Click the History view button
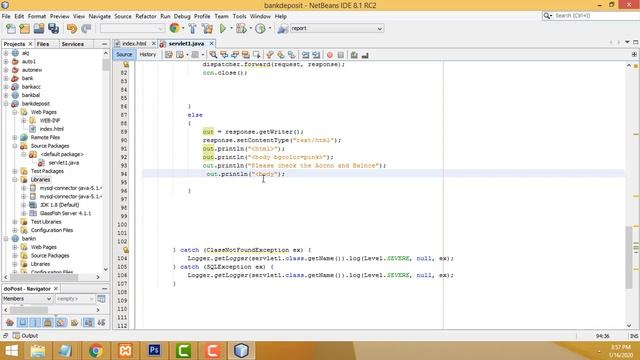640x360 pixels. tap(148, 54)
